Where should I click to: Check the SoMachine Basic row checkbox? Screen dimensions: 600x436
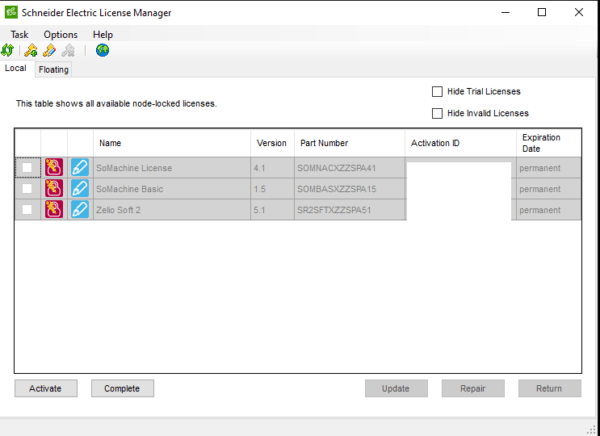click(x=27, y=189)
